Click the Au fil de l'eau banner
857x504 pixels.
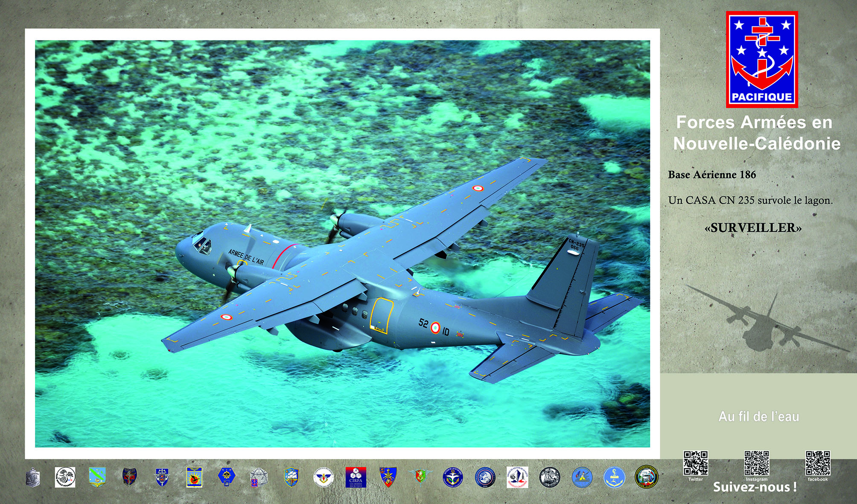(x=758, y=417)
